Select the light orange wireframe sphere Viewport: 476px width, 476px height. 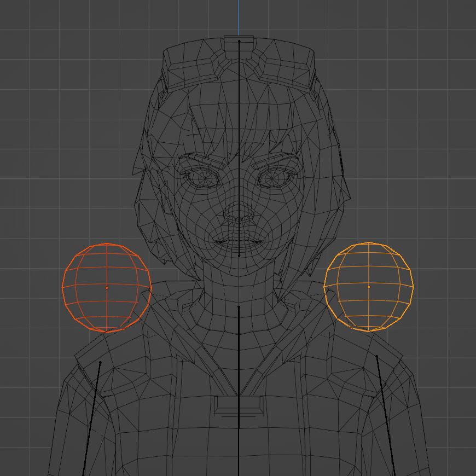(369, 287)
